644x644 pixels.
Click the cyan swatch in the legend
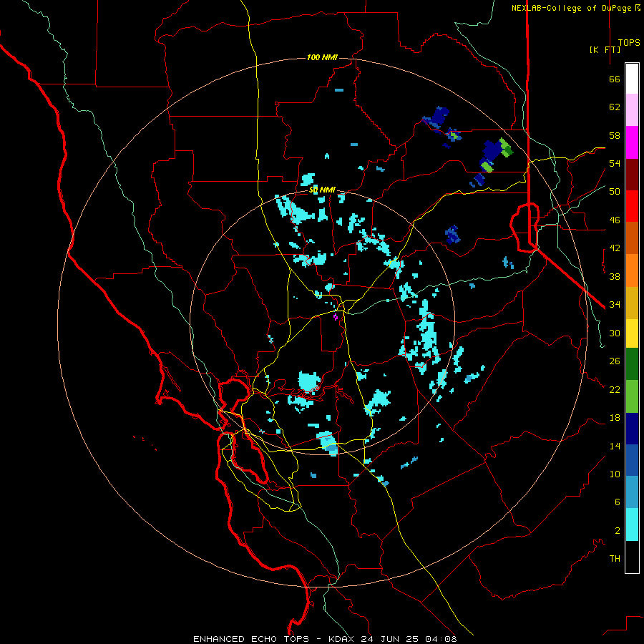[x=632, y=525]
